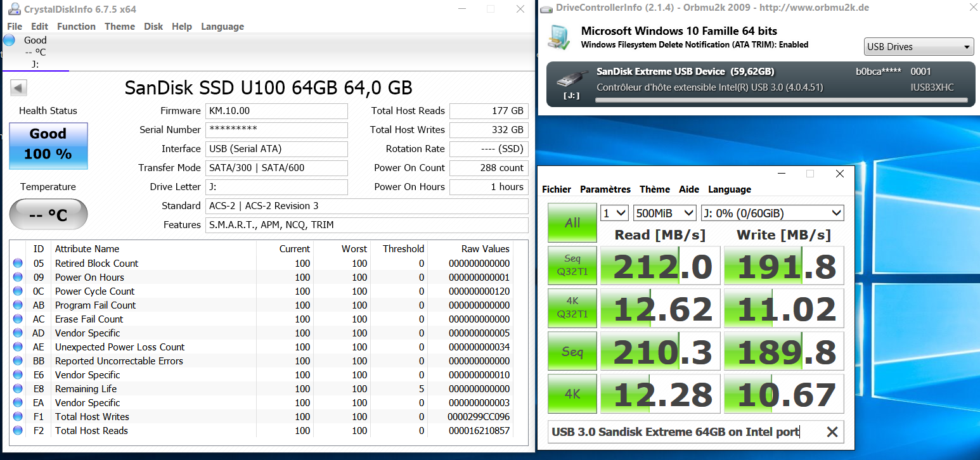Screen dimensions: 980x460
Task: Open the File menu in CrystalDiskInfo
Action: [15, 27]
